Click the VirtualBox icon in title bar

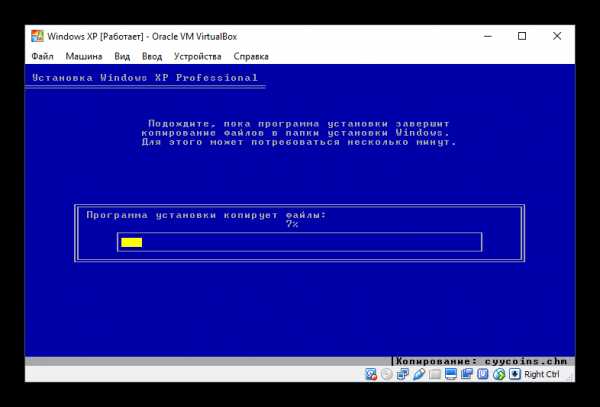(x=37, y=36)
